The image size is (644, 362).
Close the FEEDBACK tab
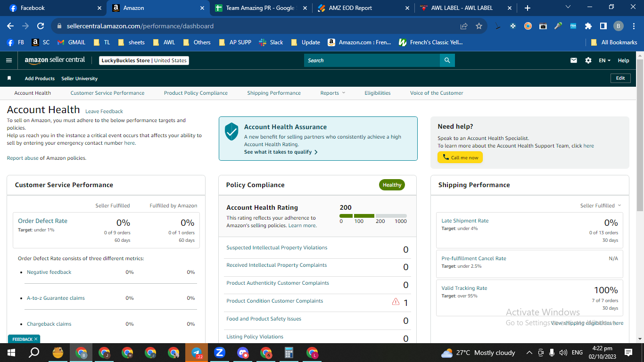point(36,339)
